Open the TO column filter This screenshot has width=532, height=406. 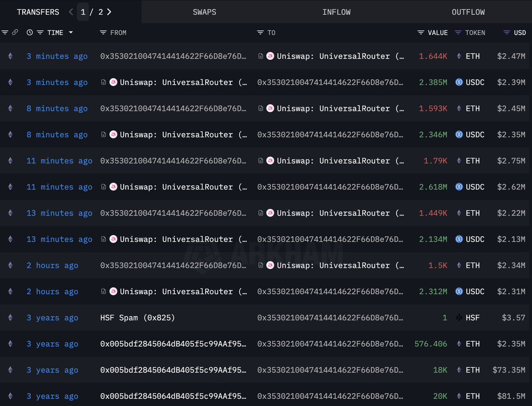[260, 32]
